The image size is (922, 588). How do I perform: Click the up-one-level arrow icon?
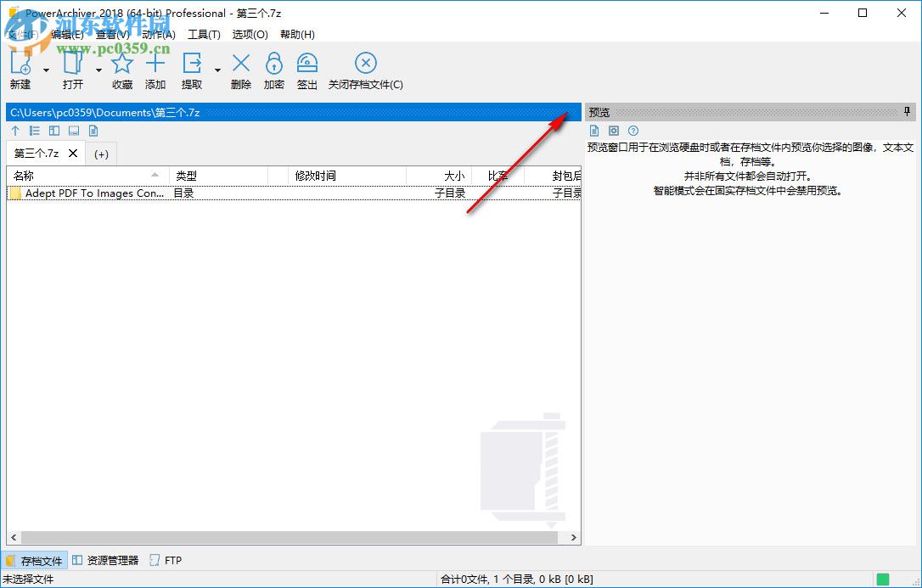(14, 130)
